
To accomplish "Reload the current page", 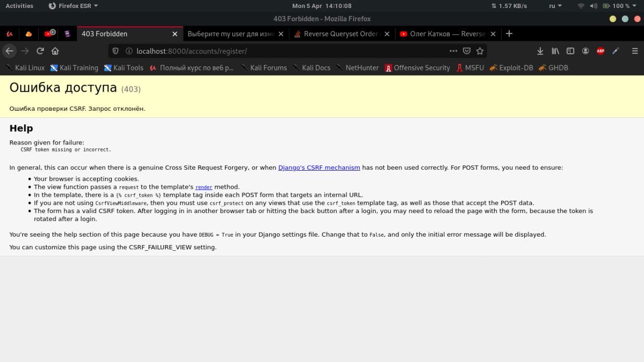I will click(x=40, y=51).
